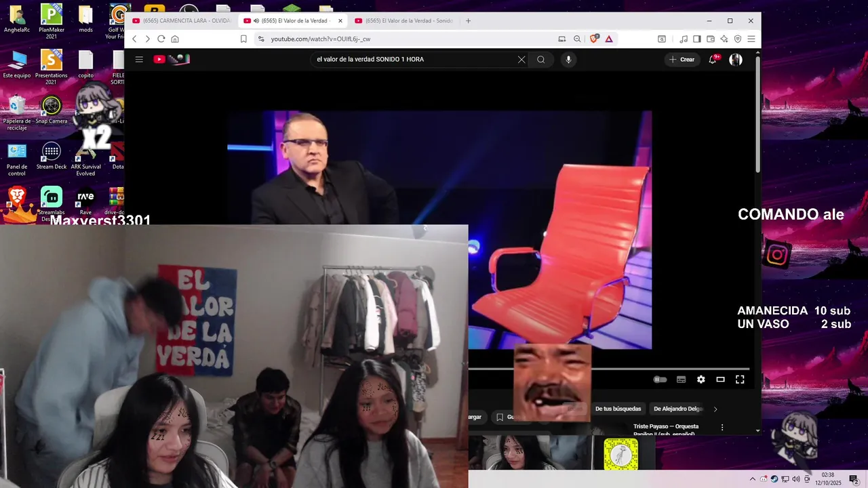Toggle the video autoplay switch

660,380
